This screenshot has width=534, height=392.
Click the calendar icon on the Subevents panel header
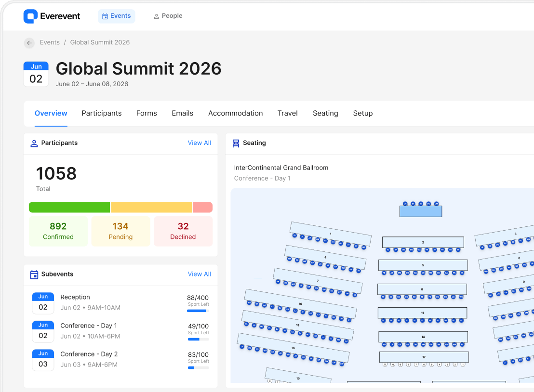[33, 274]
